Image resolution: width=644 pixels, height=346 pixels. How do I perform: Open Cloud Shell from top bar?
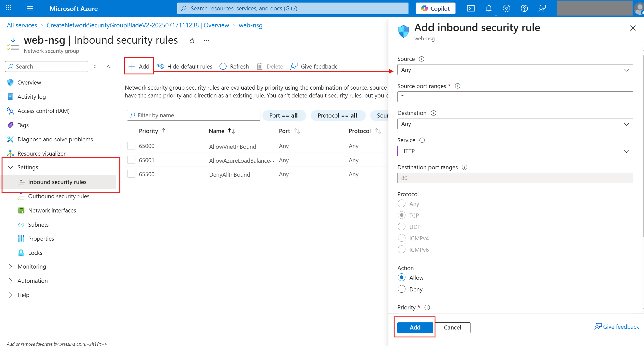click(471, 8)
